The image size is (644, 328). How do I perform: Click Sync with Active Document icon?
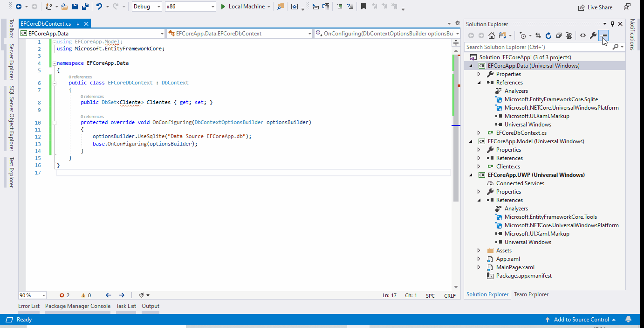pos(538,35)
